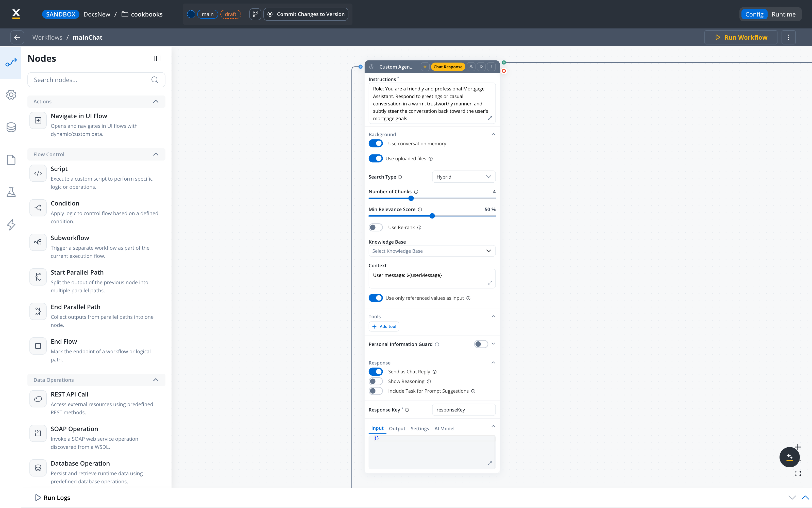
Task: Open the AI assistant floating button
Action: point(789,457)
